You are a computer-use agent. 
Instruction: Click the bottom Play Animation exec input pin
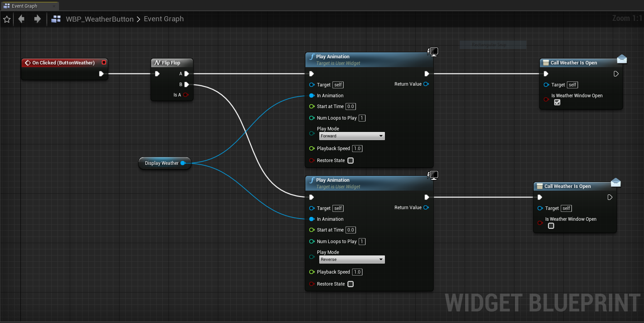pyautogui.click(x=312, y=197)
